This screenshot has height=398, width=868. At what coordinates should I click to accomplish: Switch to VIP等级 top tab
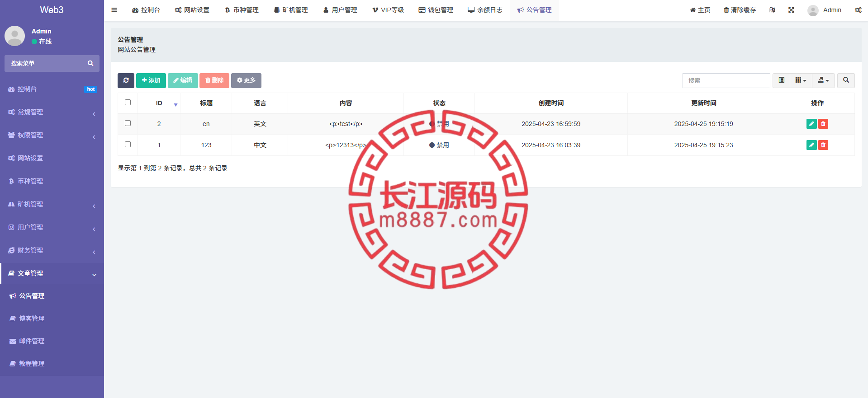pos(388,10)
